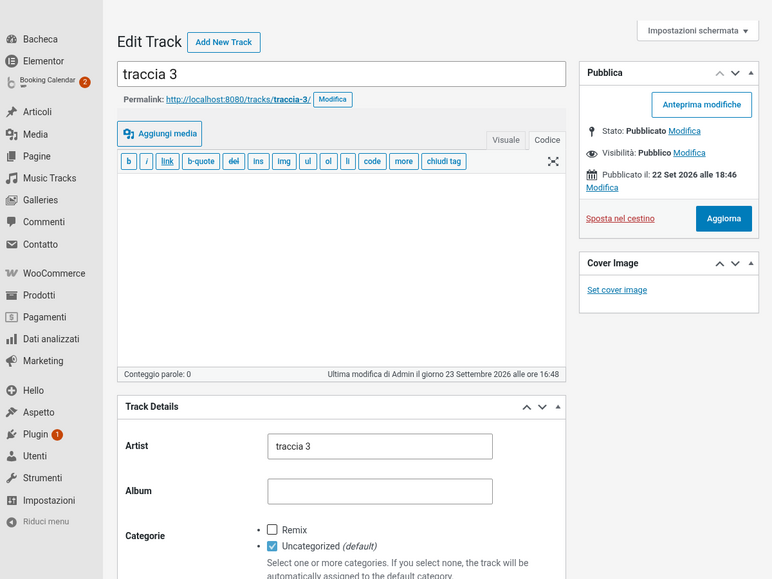Click the Galleries icon
The image size is (772, 579).
[12, 200]
